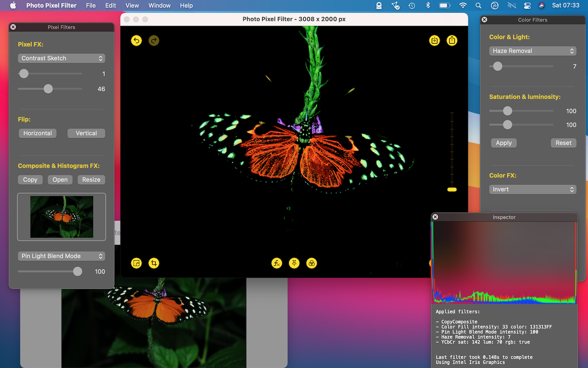The image size is (588, 368).
Task: Click the save image icon
Action: tap(435, 40)
